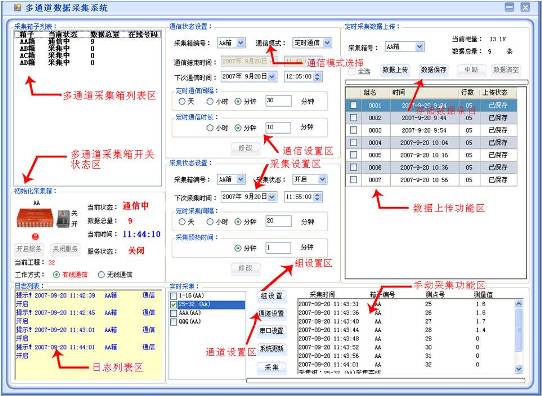542x396 pixels.
Task: Open 通道设置 channel settings
Action: 272,314
